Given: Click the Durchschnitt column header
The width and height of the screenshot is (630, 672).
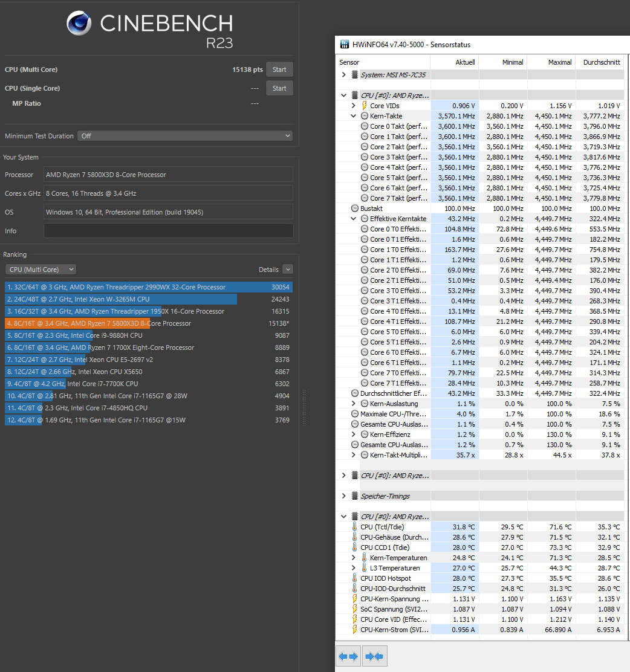Looking at the screenshot, I should coord(600,62).
